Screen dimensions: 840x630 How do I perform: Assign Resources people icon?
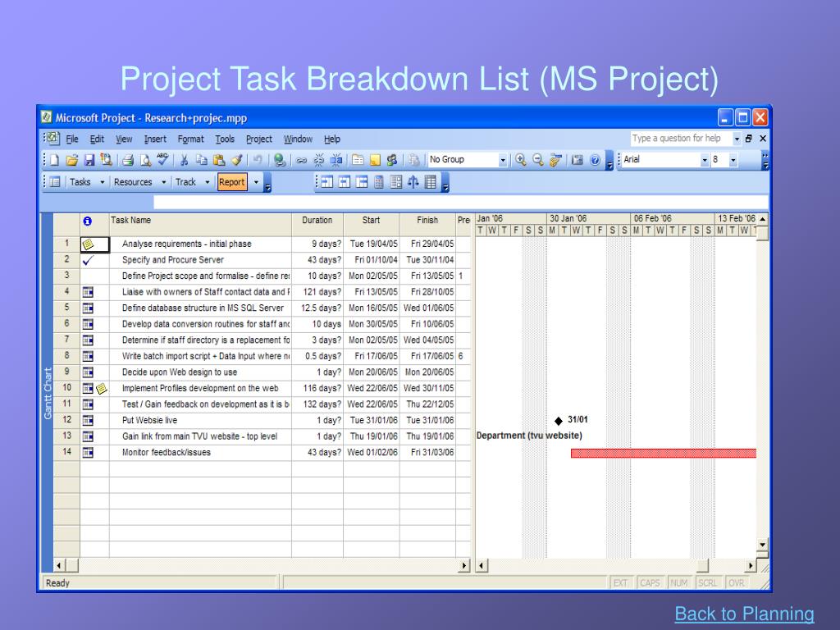(x=392, y=160)
